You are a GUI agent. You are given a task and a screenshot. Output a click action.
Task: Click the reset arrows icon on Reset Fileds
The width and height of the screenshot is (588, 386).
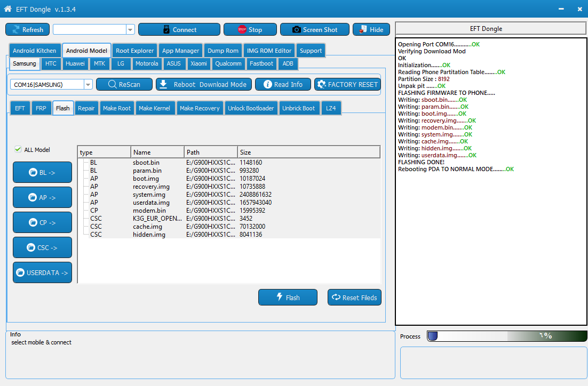point(336,297)
